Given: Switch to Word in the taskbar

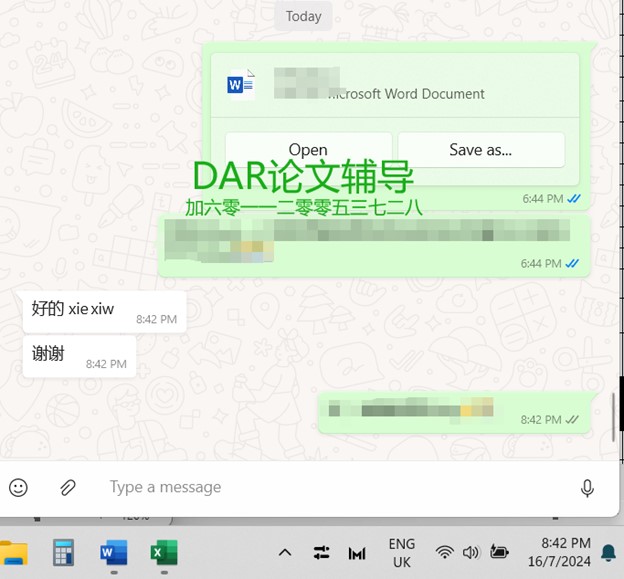Looking at the screenshot, I should pyautogui.click(x=114, y=552).
